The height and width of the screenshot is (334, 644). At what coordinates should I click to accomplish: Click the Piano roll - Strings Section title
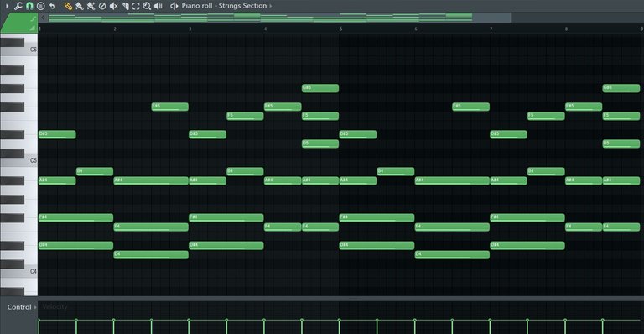coord(224,6)
